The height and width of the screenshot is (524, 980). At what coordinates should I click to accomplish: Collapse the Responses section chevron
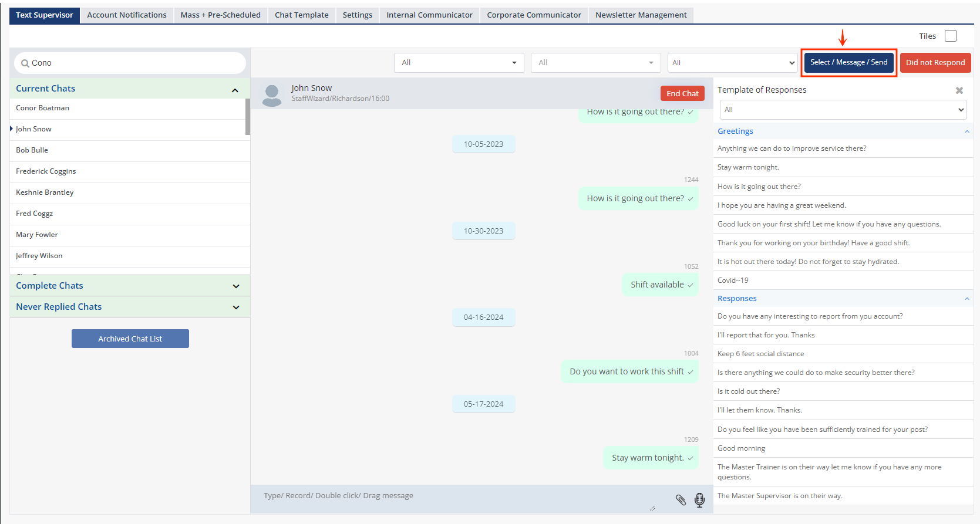pyautogui.click(x=966, y=299)
